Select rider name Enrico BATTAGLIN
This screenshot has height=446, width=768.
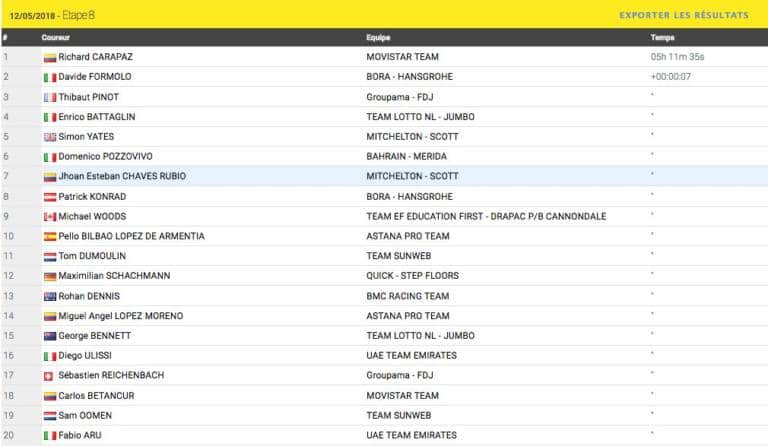(x=96, y=117)
